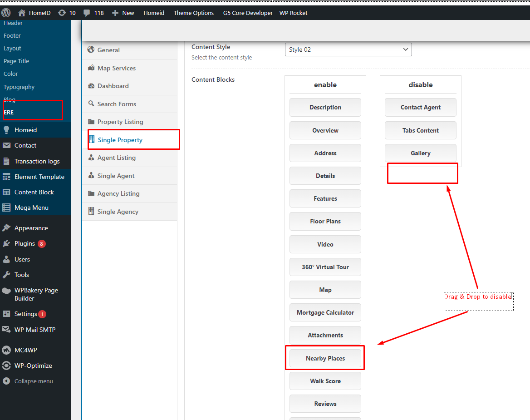Viewport: 530px width, 420px height.
Task: Open Theme Options in admin bar
Action: tap(194, 13)
